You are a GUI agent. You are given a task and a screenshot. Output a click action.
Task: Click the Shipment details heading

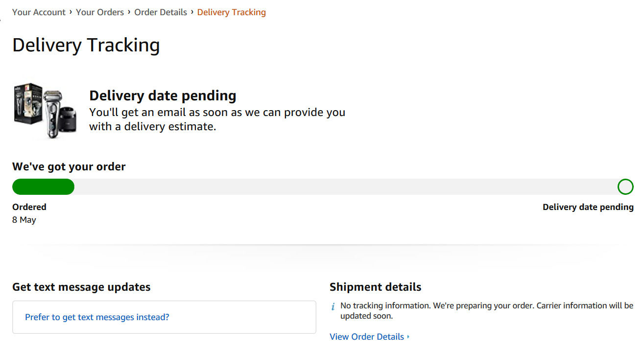376,287
